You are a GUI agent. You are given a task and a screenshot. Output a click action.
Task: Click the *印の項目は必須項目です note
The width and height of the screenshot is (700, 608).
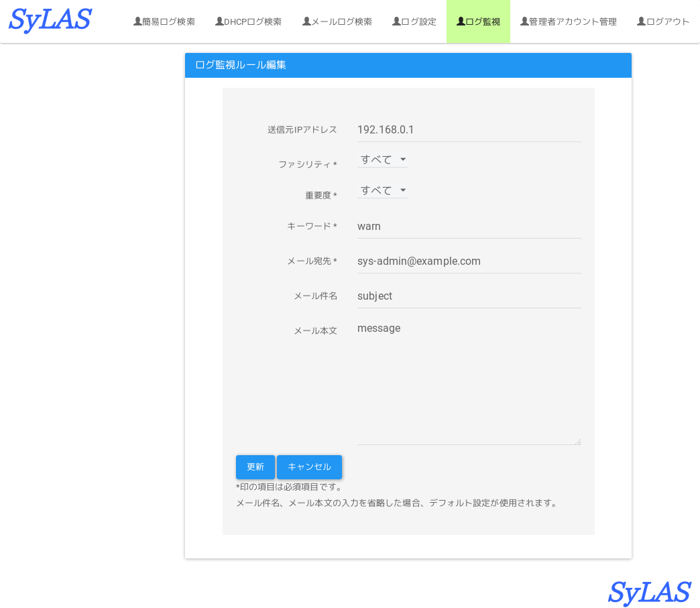click(x=288, y=487)
